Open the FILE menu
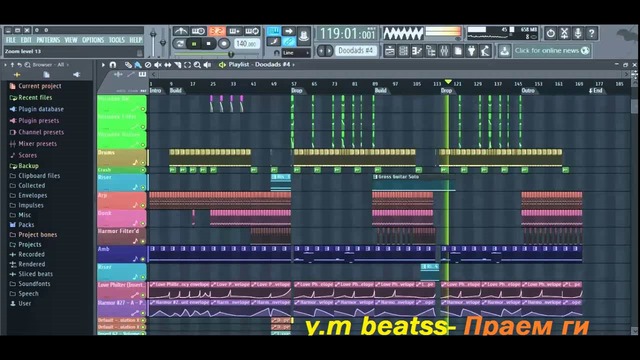This screenshot has width=640, height=360. pyautogui.click(x=11, y=40)
